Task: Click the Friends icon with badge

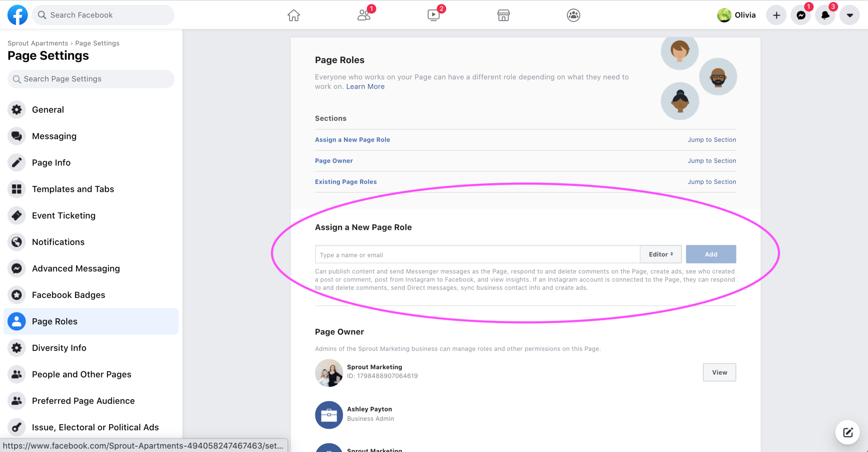Action: point(364,15)
